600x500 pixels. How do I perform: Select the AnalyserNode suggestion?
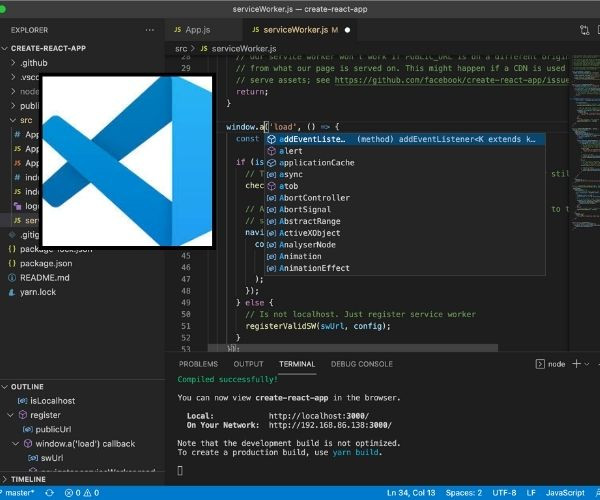(x=405, y=245)
